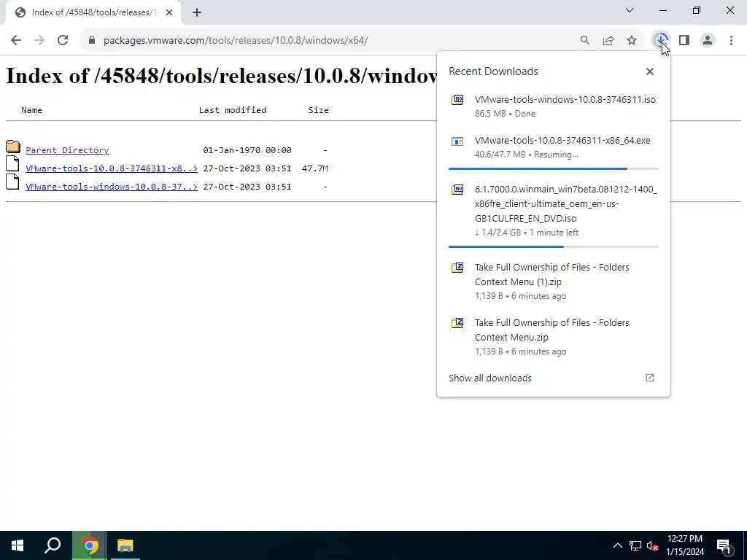
Task: Click the '40.6/47.7 MB • Resuming...' status
Action: point(527,155)
